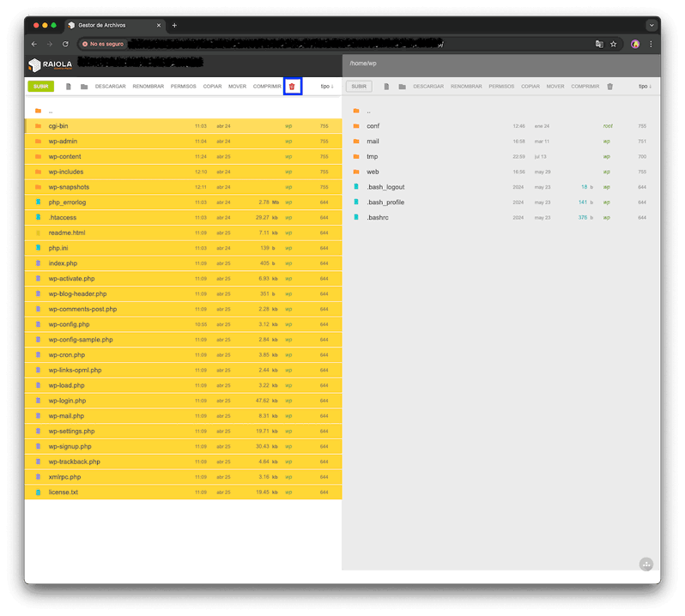The height and width of the screenshot is (616, 685).
Task: Click the Raiola logo
Action: pyautogui.click(x=50, y=64)
